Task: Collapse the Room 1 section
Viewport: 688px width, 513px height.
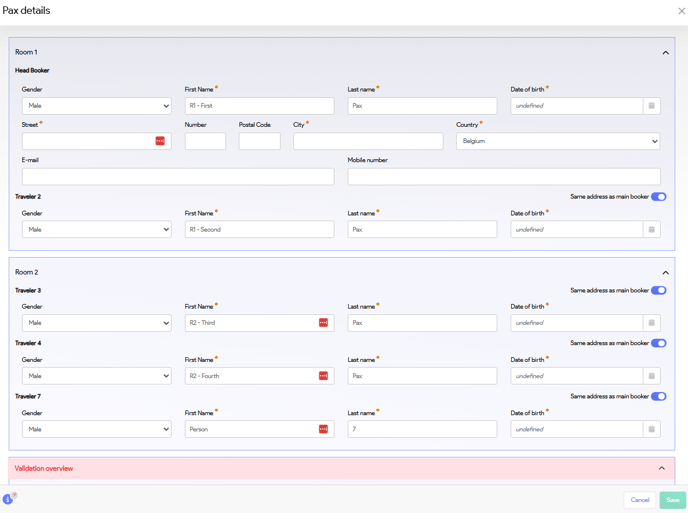Action: 665,53
